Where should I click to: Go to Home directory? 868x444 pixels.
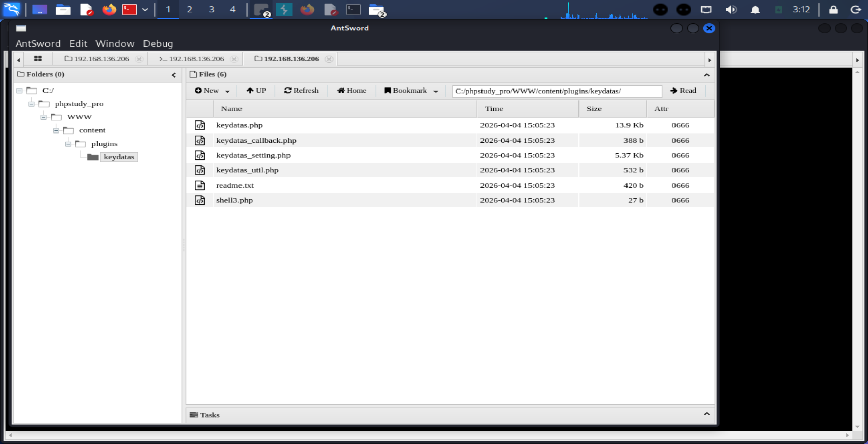pyautogui.click(x=352, y=91)
